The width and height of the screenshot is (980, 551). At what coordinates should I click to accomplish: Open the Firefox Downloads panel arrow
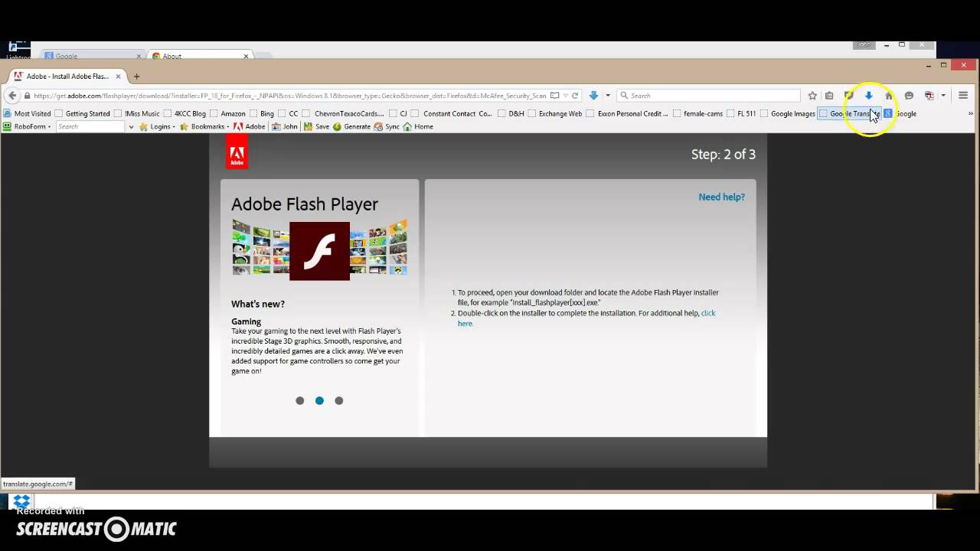coord(869,96)
